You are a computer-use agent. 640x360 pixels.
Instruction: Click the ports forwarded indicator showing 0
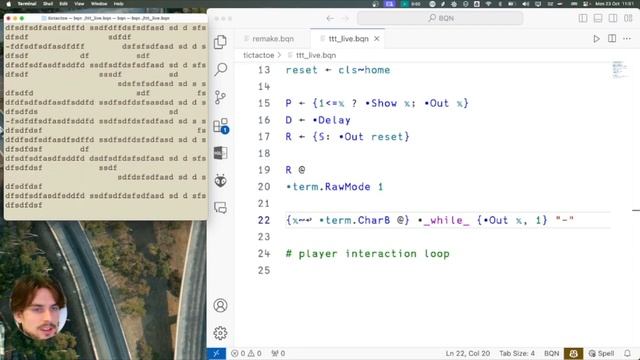pyautogui.click(x=278, y=353)
